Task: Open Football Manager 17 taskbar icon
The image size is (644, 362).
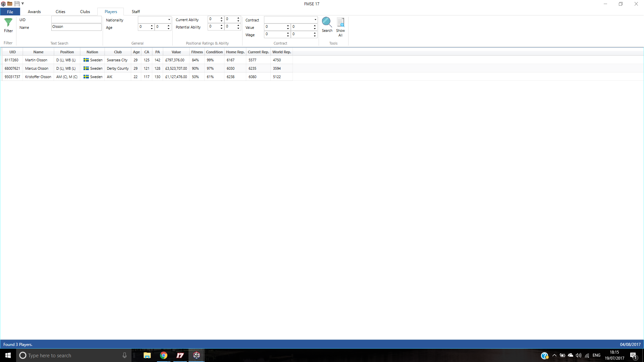Action: 180,355
